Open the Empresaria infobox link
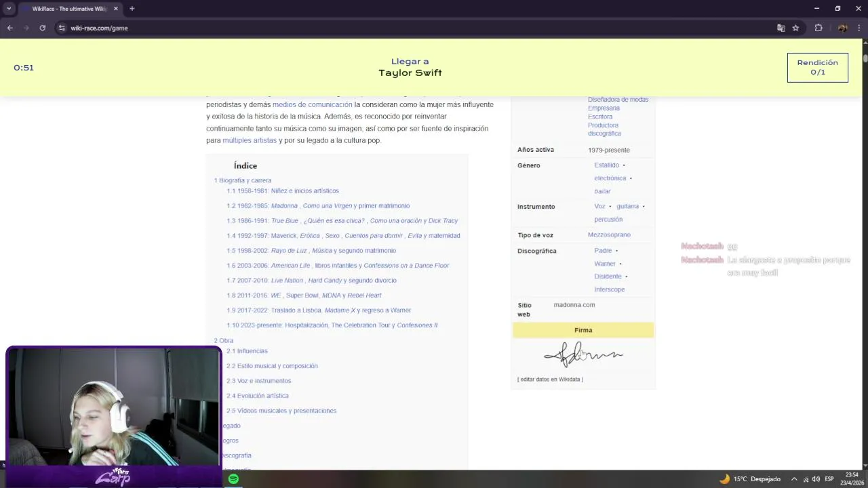The width and height of the screenshot is (868, 488). (x=604, y=108)
